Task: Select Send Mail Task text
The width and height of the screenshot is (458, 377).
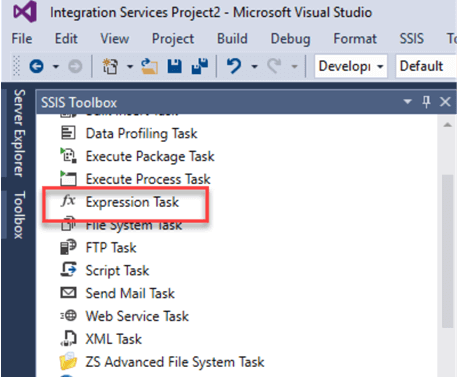Action: (x=130, y=293)
